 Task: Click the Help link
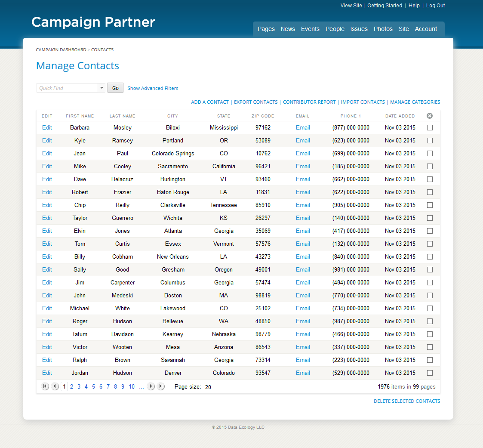click(414, 6)
